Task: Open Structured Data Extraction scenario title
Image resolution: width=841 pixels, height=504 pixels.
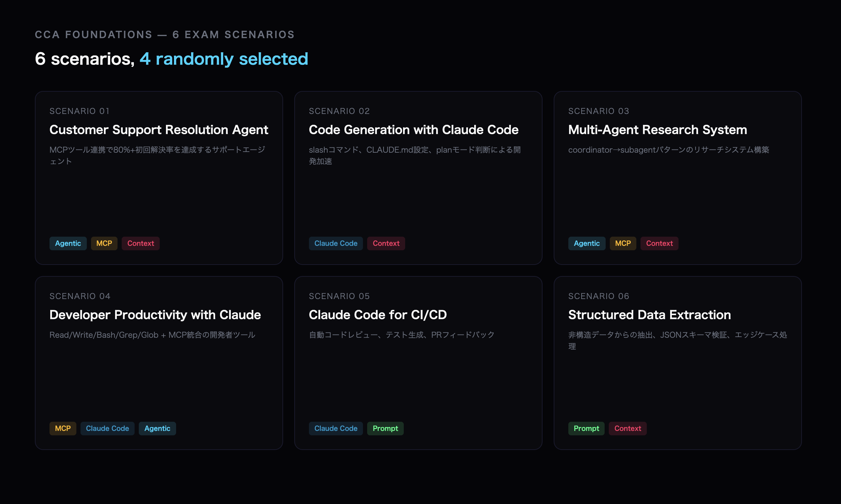Action: tap(649, 315)
